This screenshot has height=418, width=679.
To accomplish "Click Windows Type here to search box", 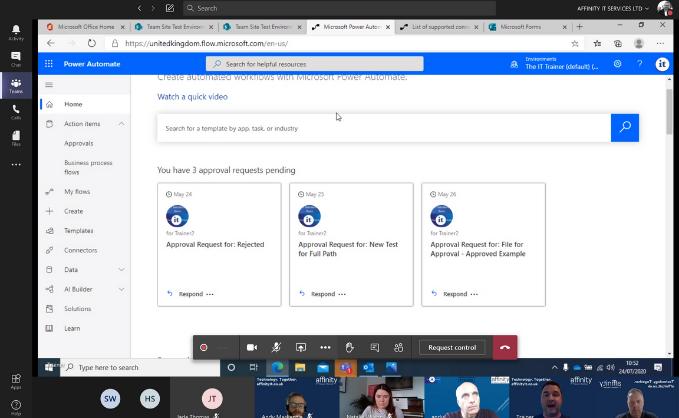I will point(139,367).
